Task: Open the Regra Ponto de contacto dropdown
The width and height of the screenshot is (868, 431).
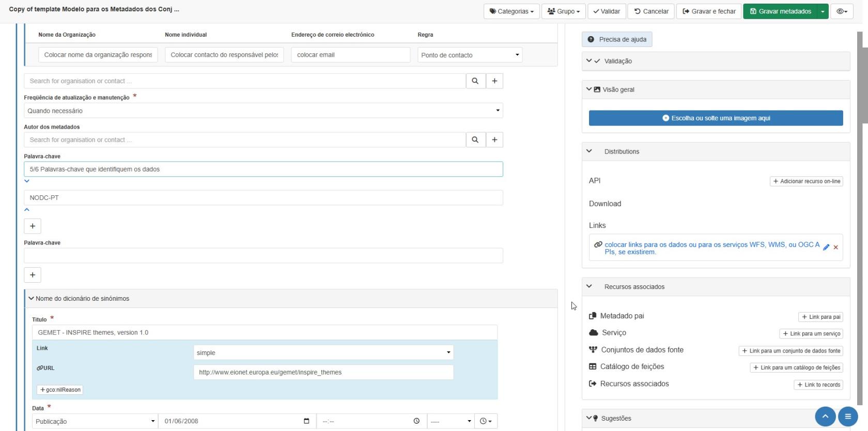Action: 470,55
